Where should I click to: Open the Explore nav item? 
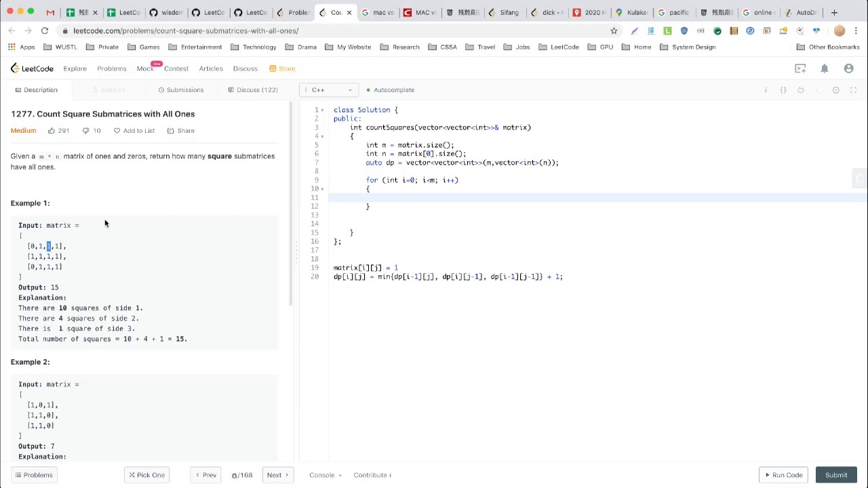point(75,68)
